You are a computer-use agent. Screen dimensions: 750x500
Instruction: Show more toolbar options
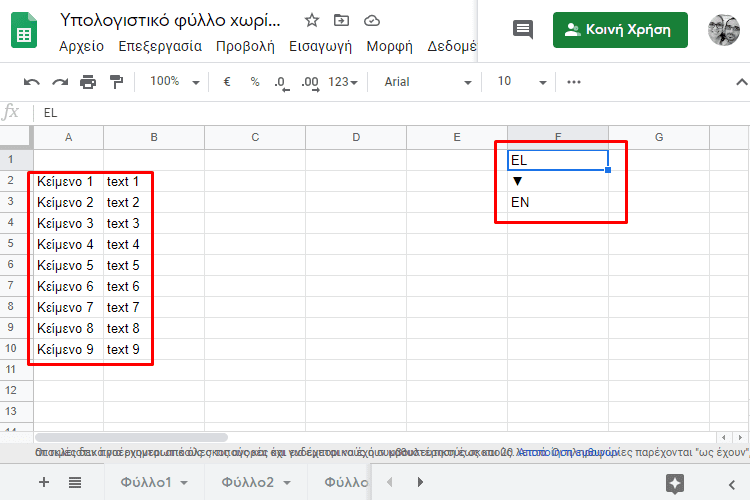tap(574, 82)
